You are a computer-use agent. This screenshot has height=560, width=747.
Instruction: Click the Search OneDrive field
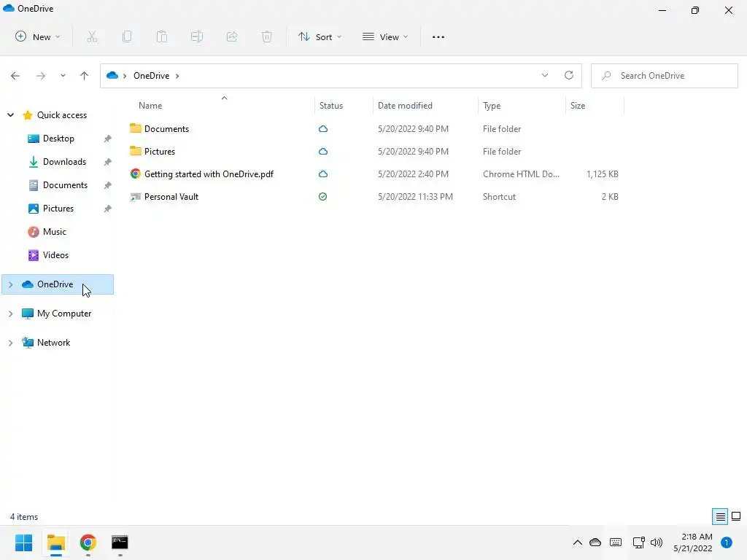point(664,76)
